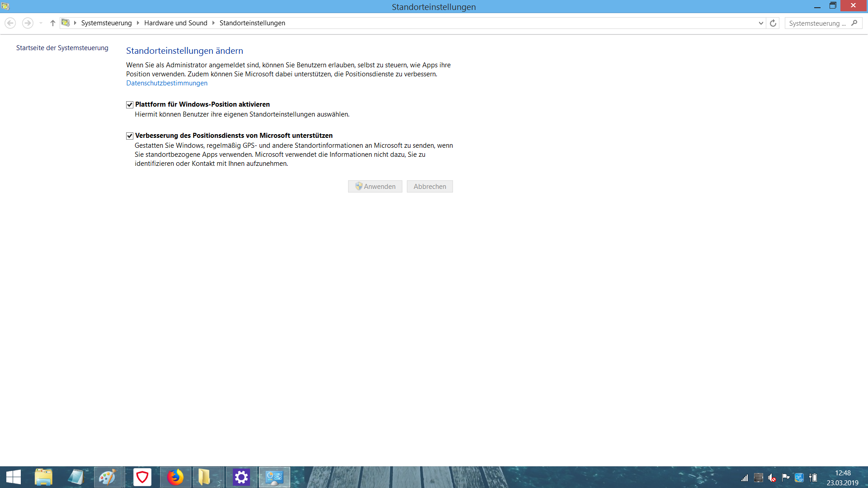
Task: Uncheck Verbesserung des Positionsdiensts checkbox
Action: pyautogui.click(x=130, y=136)
